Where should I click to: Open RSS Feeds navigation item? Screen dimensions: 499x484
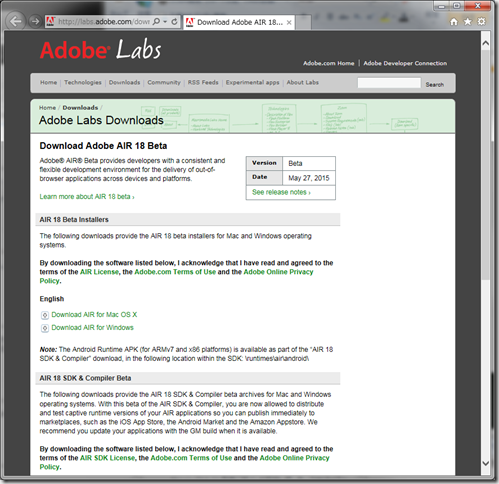coord(203,82)
